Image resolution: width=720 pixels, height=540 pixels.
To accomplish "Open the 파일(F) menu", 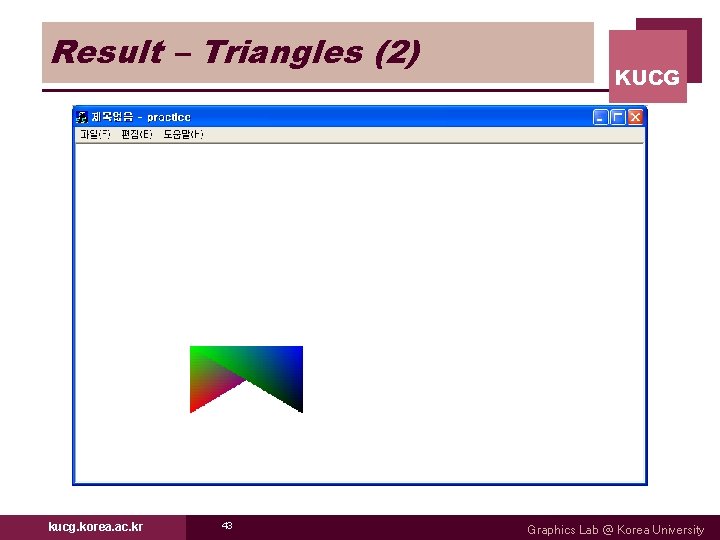I will click(x=96, y=134).
